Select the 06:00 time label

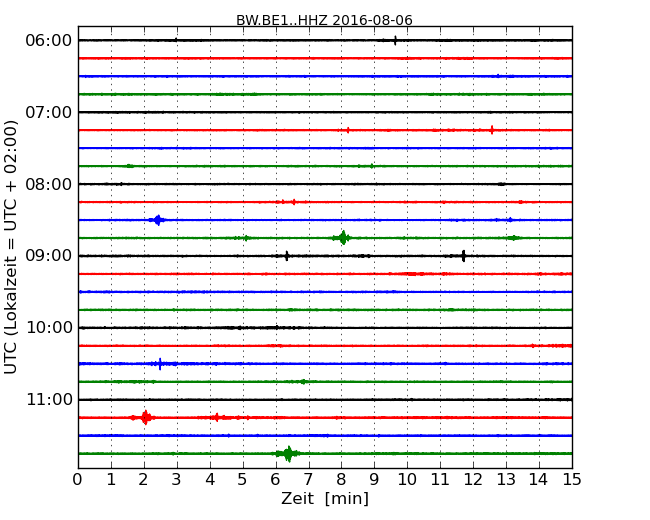tap(49, 41)
